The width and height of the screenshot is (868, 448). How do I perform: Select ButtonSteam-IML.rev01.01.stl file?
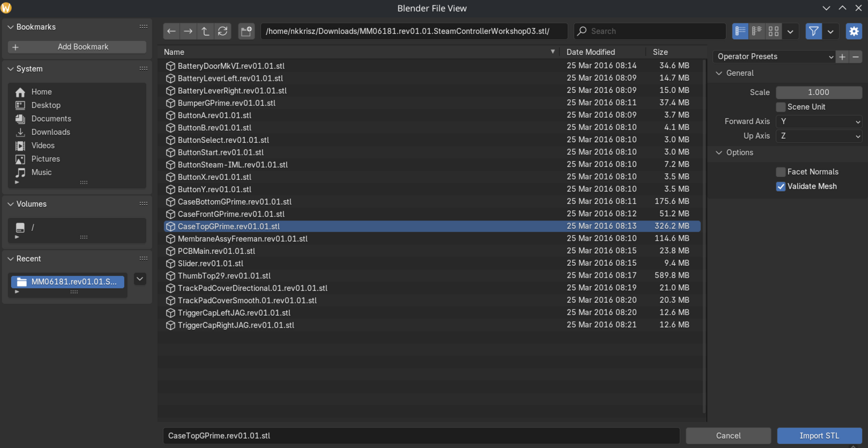(x=432, y=165)
